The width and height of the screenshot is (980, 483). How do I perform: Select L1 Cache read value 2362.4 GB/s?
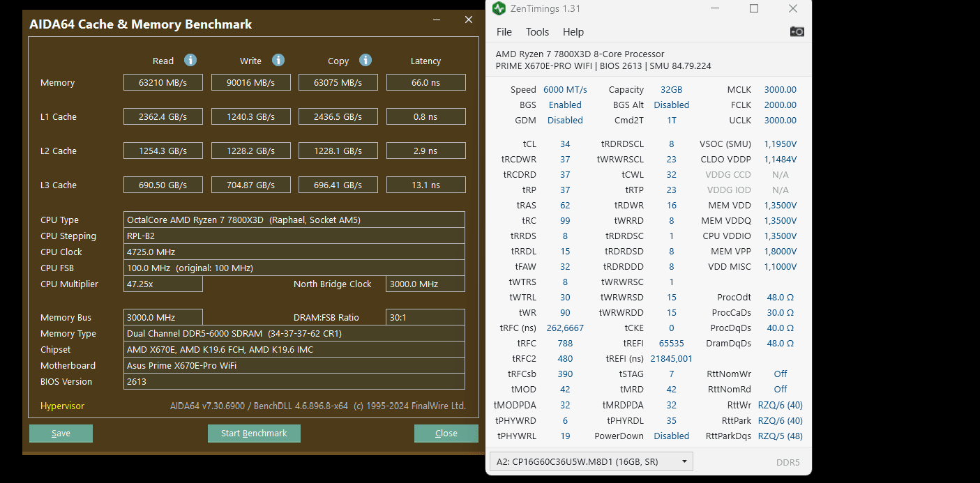point(163,116)
